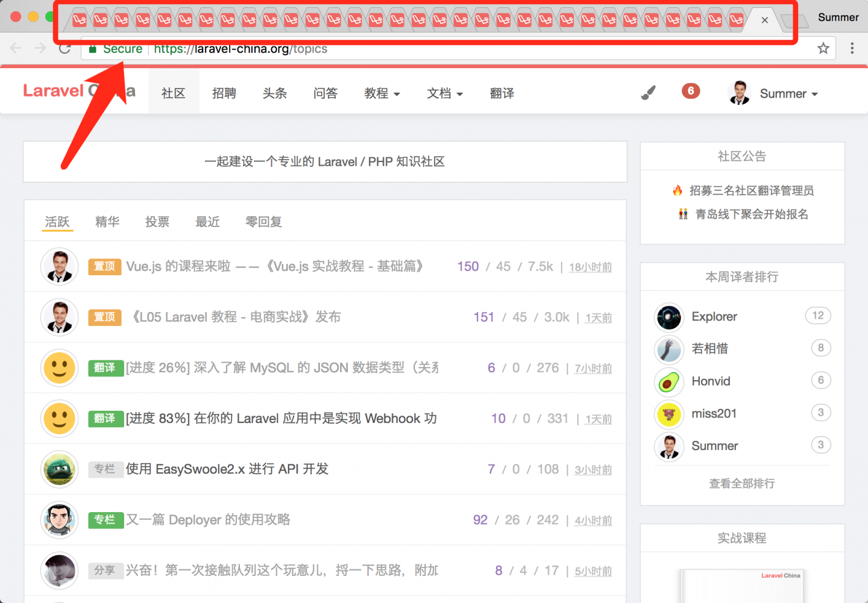The image size is (868, 603).
Task: Click the 若相惜 username
Action: 710,349
